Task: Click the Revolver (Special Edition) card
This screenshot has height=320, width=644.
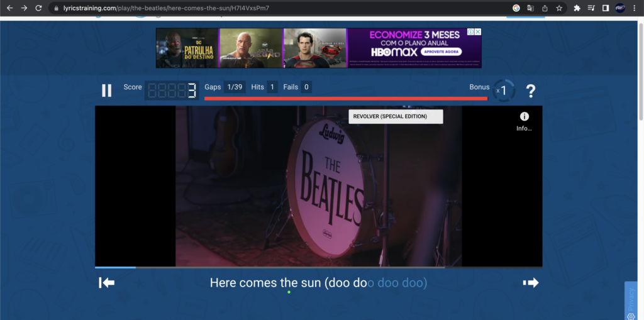Action: (396, 117)
